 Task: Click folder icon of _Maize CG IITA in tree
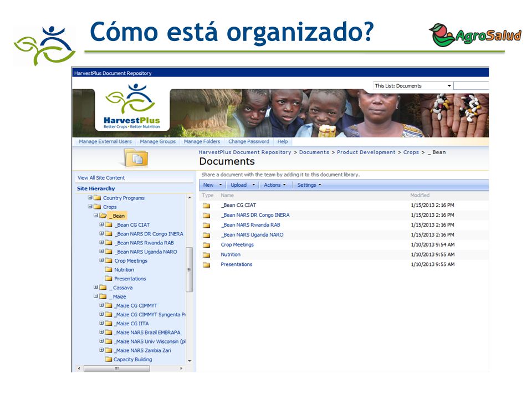point(109,323)
